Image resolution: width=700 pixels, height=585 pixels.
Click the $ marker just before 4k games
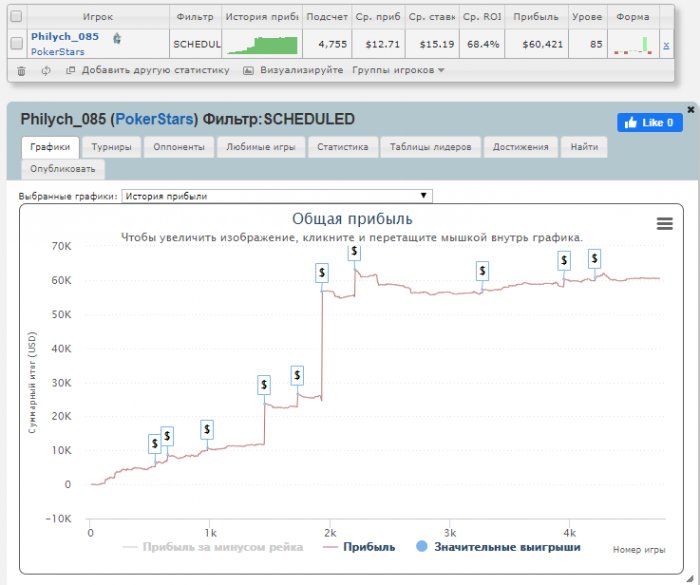point(564,260)
